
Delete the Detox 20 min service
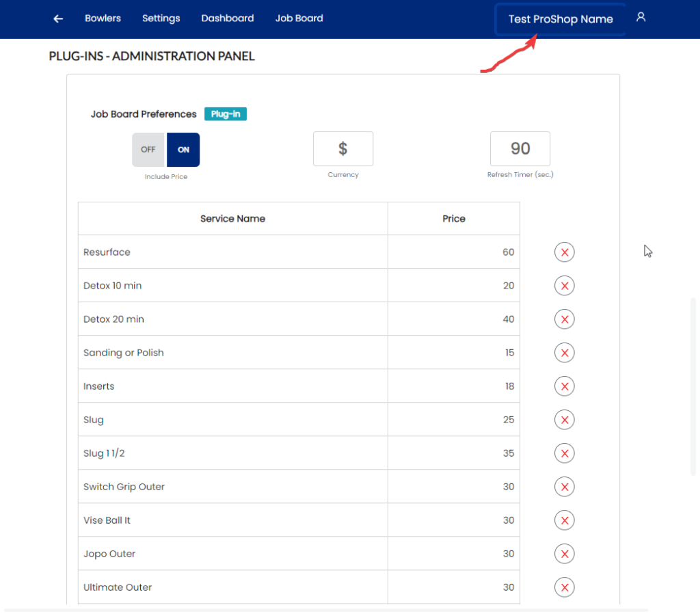[x=564, y=319]
